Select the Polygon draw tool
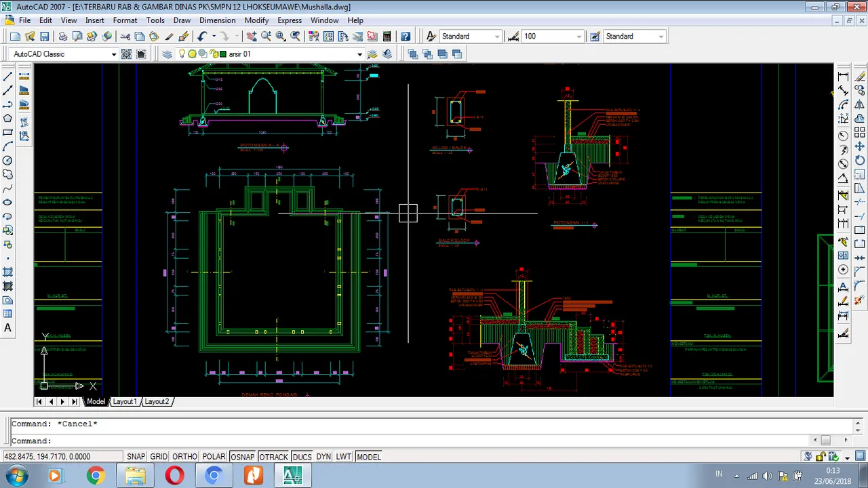The height and width of the screenshot is (488, 868). [x=8, y=119]
